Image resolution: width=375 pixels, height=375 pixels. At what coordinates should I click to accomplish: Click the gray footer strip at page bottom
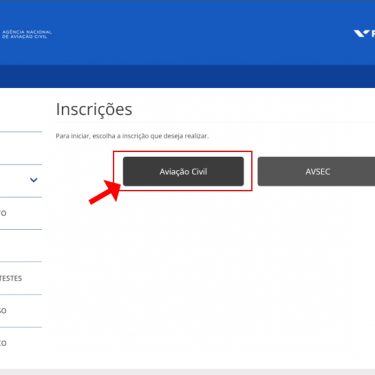(187, 372)
